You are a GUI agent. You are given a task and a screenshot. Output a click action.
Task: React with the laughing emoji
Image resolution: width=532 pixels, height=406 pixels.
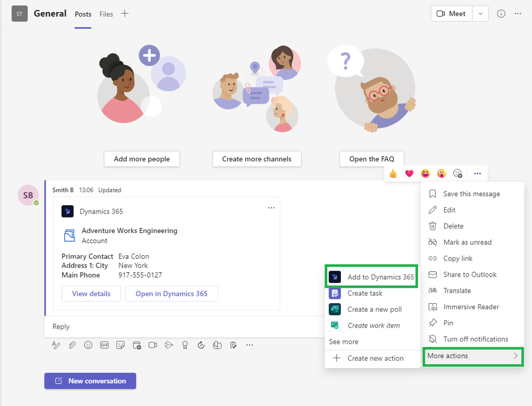pos(425,174)
